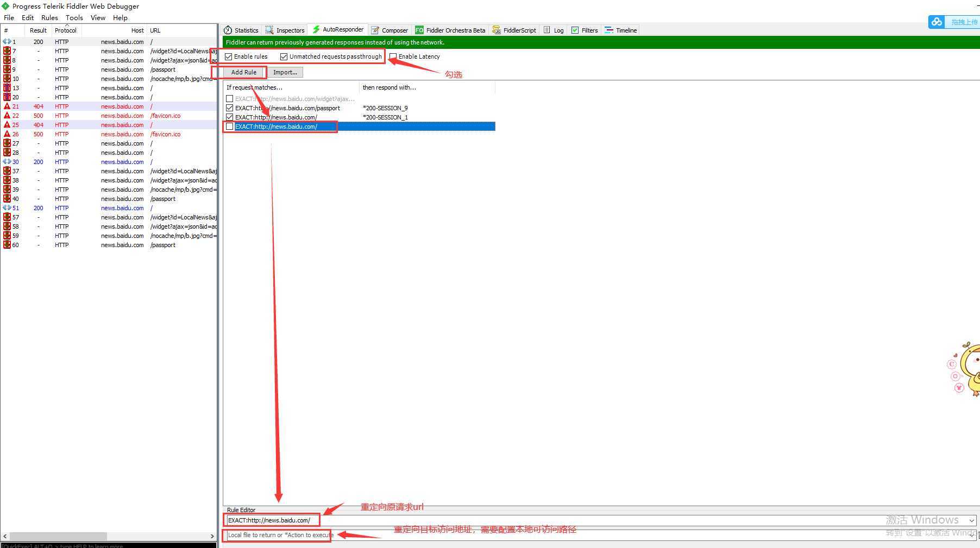
Task: Click the Log tab document icon
Action: (546, 30)
